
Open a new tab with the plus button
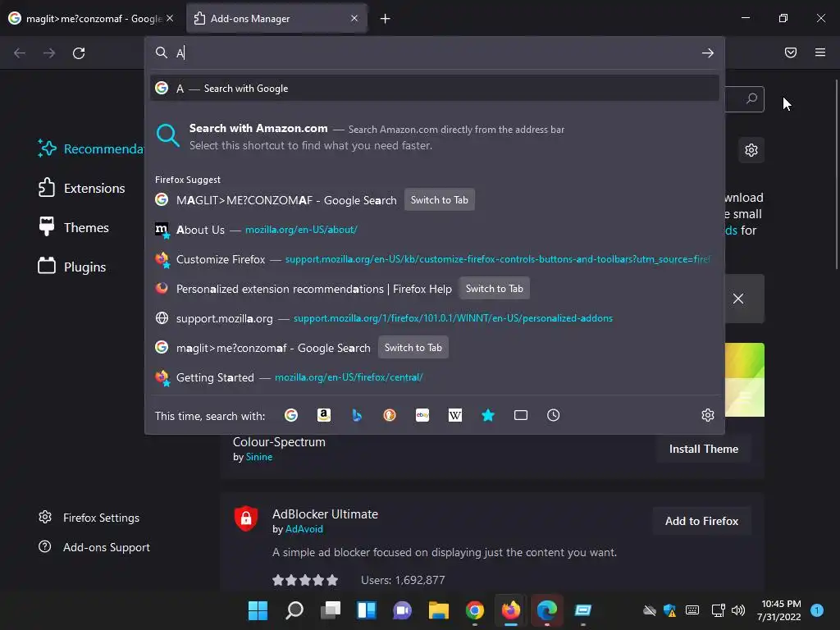pyautogui.click(x=386, y=19)
